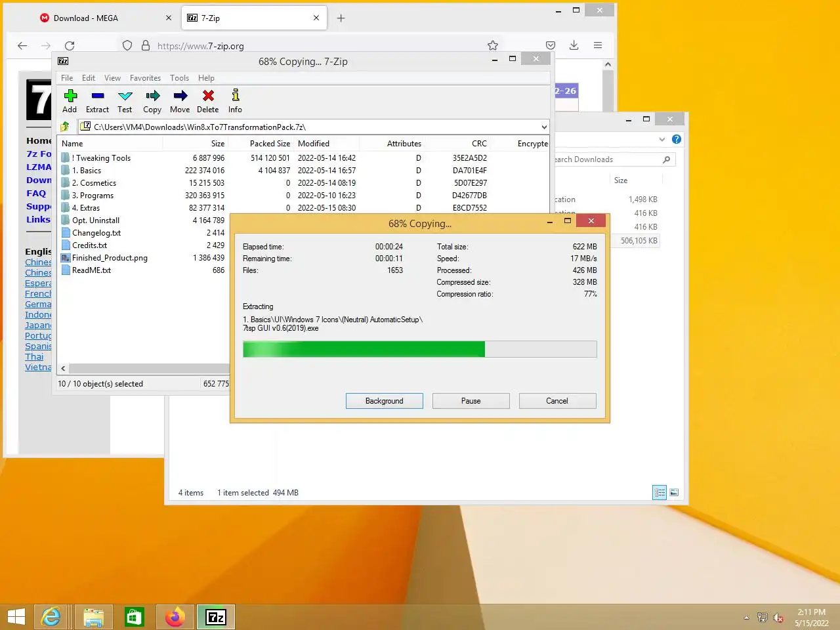
Task: Click the Add toolbar icon in 7-Zip
Action: click(x=70, y=101)
